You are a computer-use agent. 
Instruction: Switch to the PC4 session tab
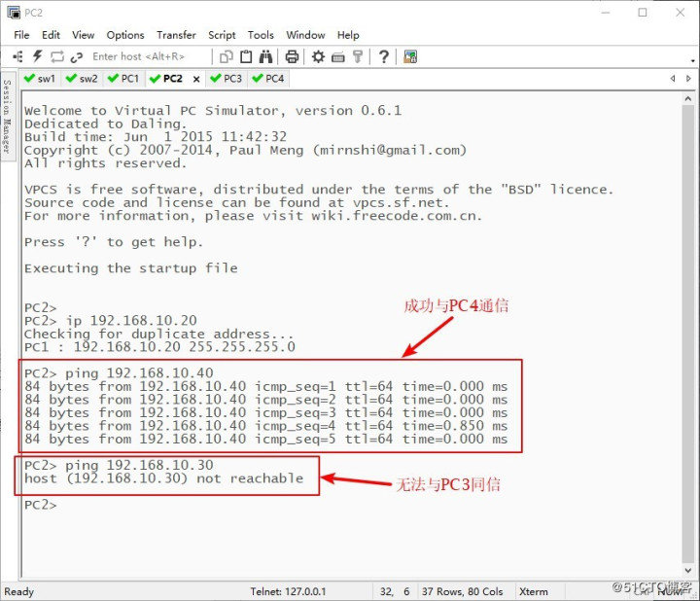(268, 79)
